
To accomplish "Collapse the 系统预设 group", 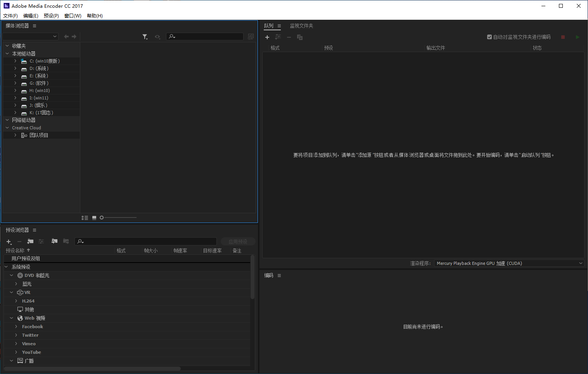I will [x=6, y=267].
